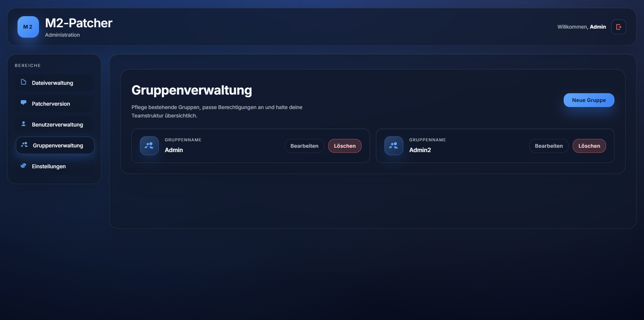Click the Gruppenverwaltung page heading
Image resolution: width=644 pixels, height=320 pixels.
(x=192, y=90)
